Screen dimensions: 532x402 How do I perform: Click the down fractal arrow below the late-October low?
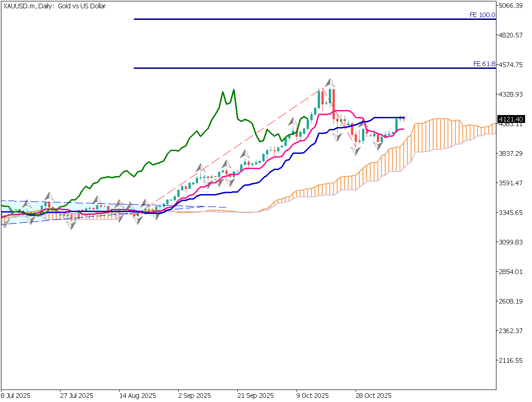click(356, 151)
